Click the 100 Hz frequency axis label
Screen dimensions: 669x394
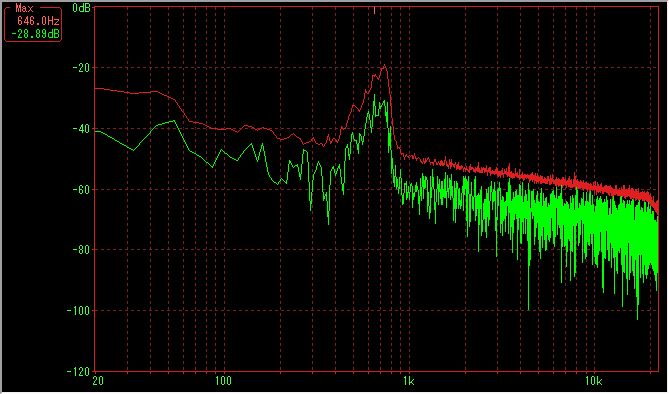click(x=222, y=381)
